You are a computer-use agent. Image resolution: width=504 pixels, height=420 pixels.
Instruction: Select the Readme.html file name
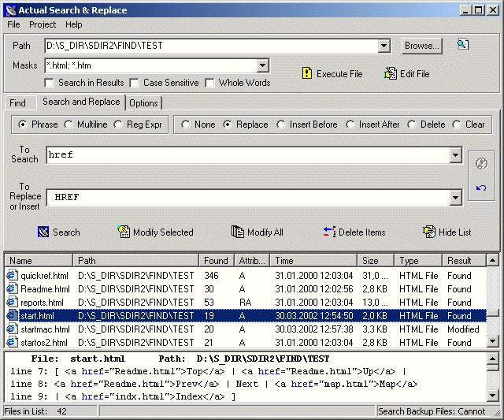point(45,288)
